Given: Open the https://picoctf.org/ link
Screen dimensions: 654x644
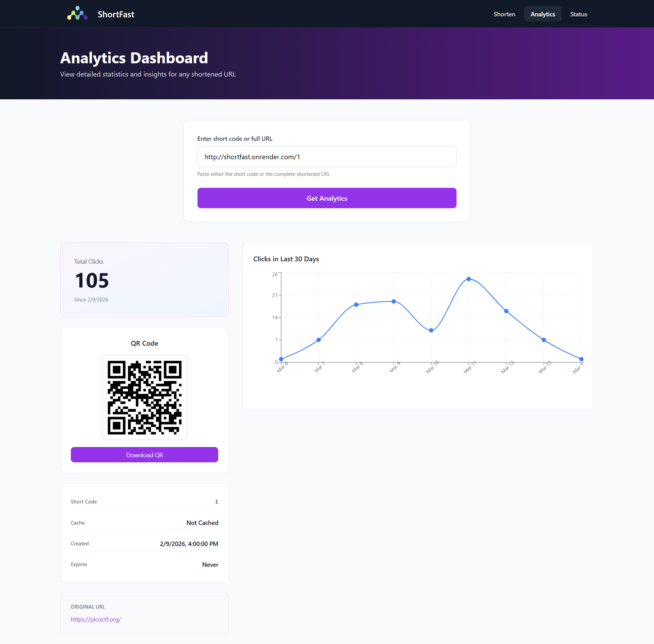Looking at the screenshot, I should [x=96, y=619].
